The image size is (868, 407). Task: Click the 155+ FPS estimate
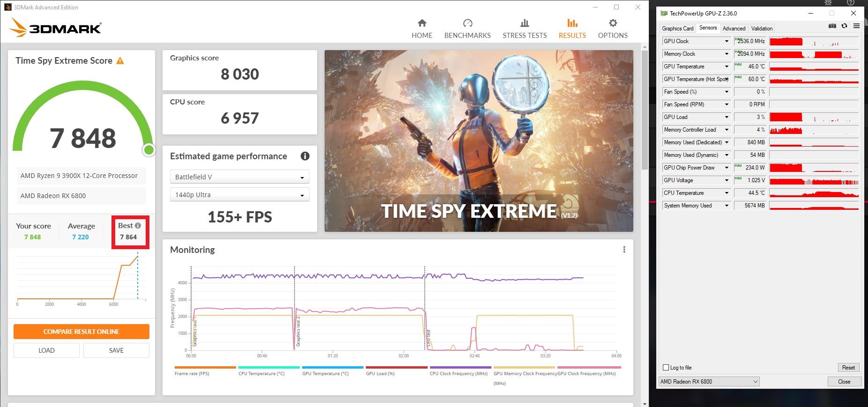click(240, 217)
